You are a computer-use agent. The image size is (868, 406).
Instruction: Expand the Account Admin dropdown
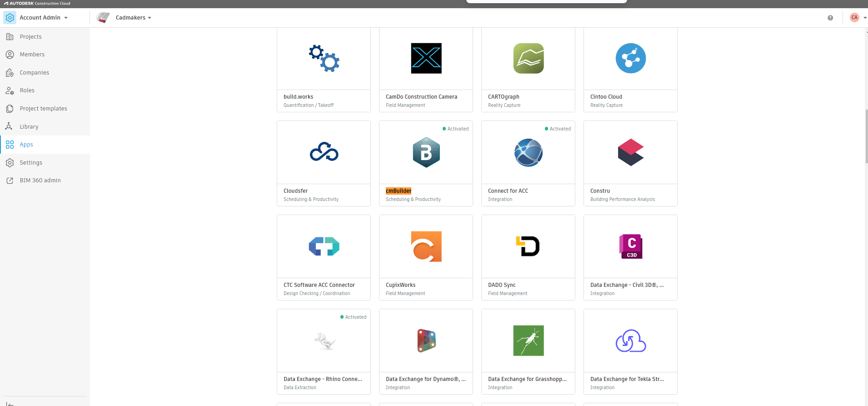pos(66,18)
